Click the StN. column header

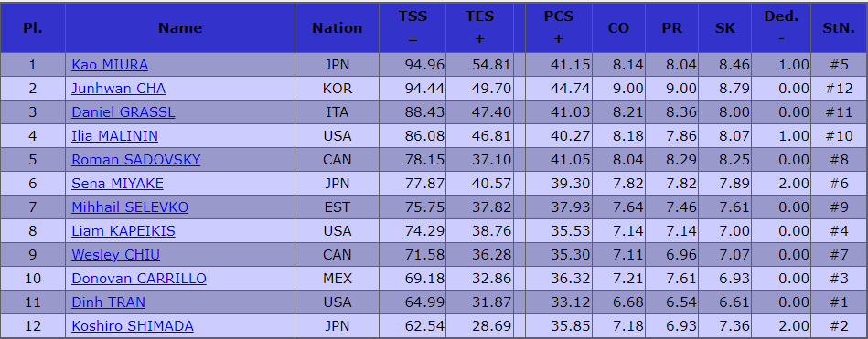coord(839,28)
